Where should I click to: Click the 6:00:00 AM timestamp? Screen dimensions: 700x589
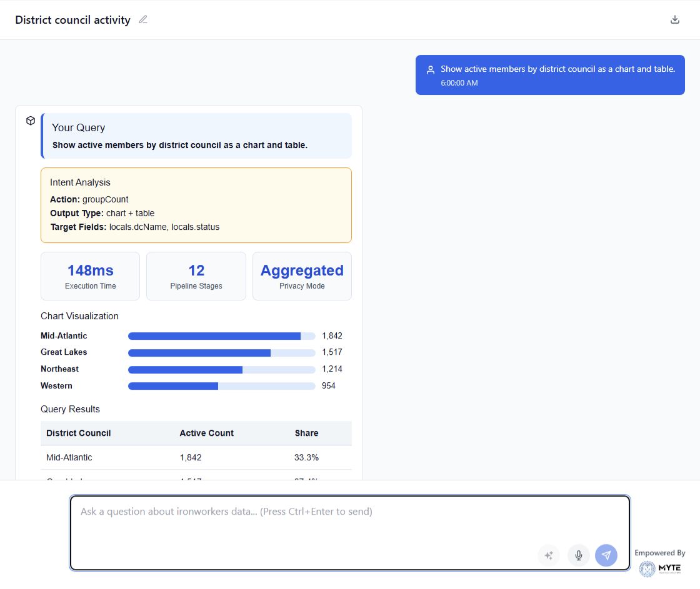459,83
